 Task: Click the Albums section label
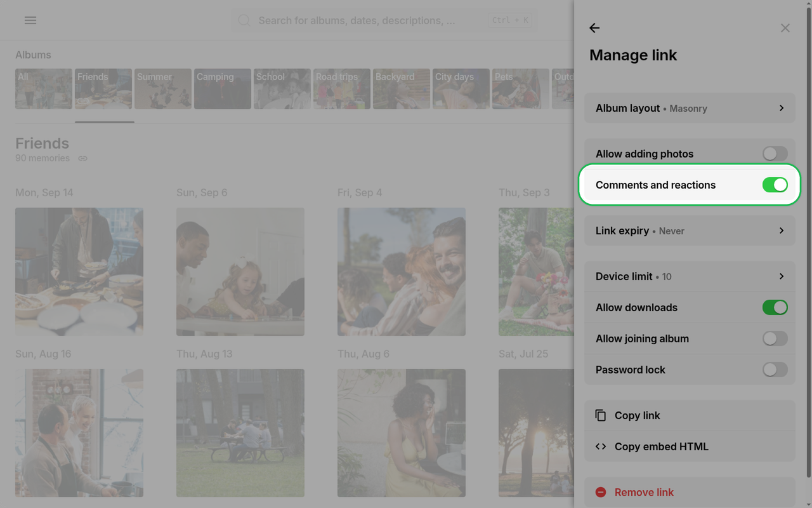tap(33, 55)
